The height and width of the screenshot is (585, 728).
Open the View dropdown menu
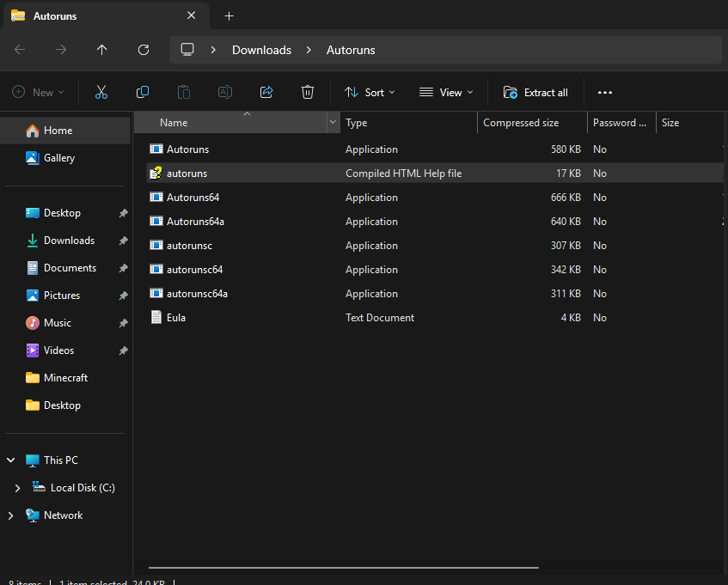tap(446, 92)
